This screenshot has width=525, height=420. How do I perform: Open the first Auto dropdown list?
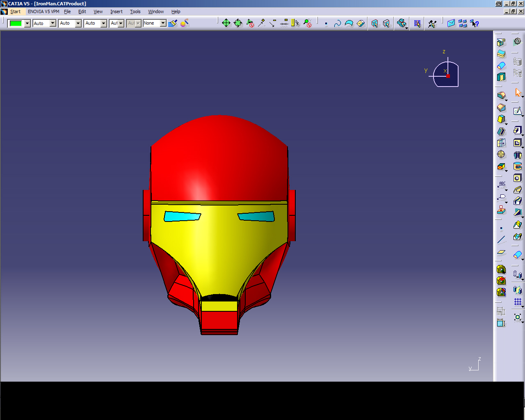(x=52, y=23)
